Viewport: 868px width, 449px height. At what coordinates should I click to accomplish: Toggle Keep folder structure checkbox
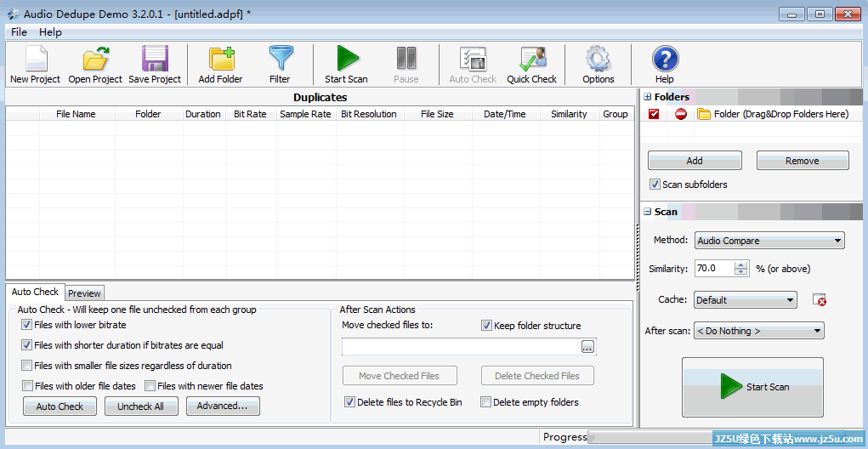(486, 326)
